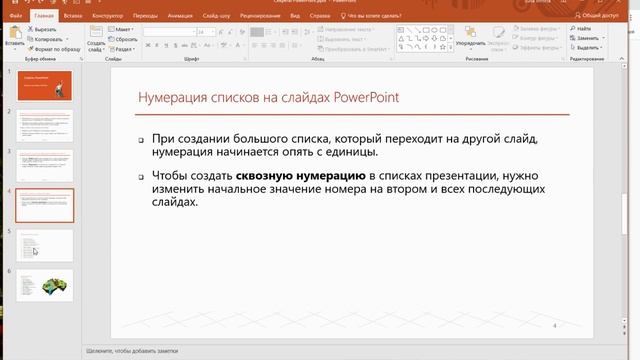640x360 pixels.
Task: Toggle bold (Ж) formatting
Action: [x=148, y=45]
